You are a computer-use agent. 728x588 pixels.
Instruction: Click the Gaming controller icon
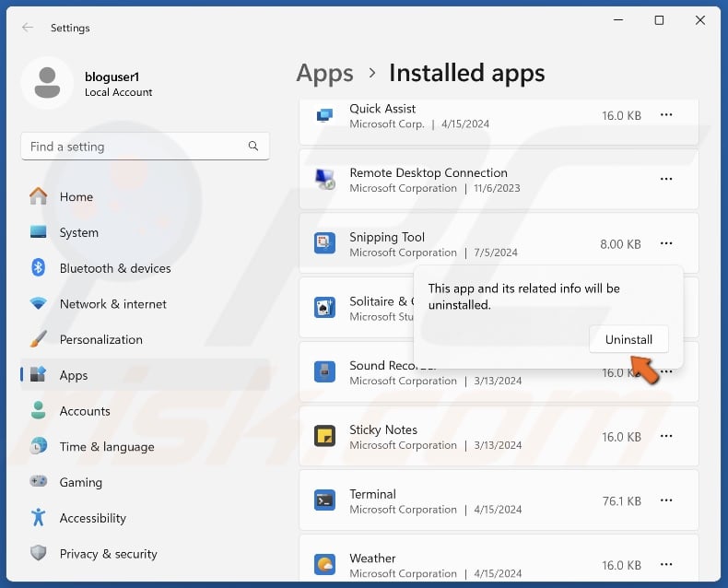click(38, 481)
